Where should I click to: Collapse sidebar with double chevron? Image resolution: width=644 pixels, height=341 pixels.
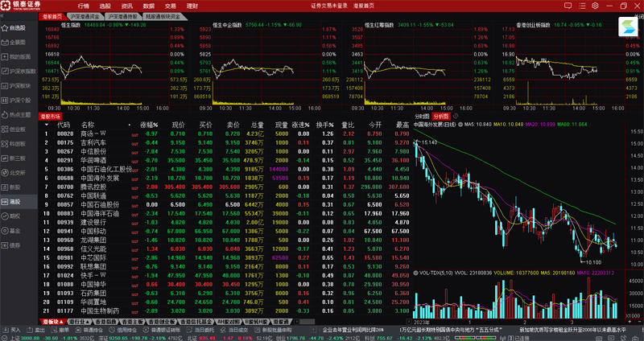(x=2, y=15)
